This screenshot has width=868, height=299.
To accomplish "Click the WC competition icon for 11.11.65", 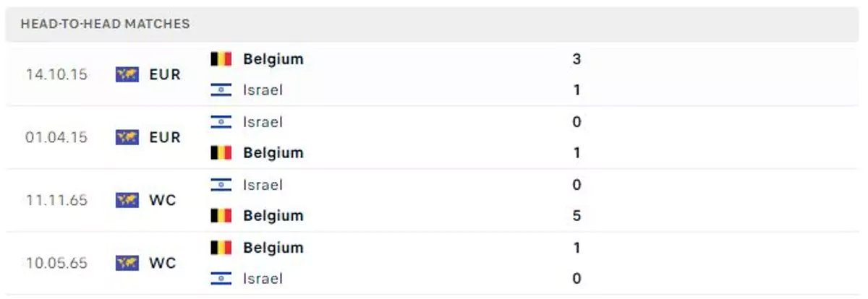I will point(127,200).
